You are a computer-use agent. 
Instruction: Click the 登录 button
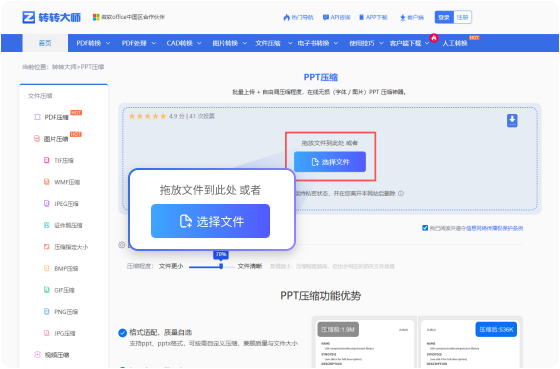[444, 17]
